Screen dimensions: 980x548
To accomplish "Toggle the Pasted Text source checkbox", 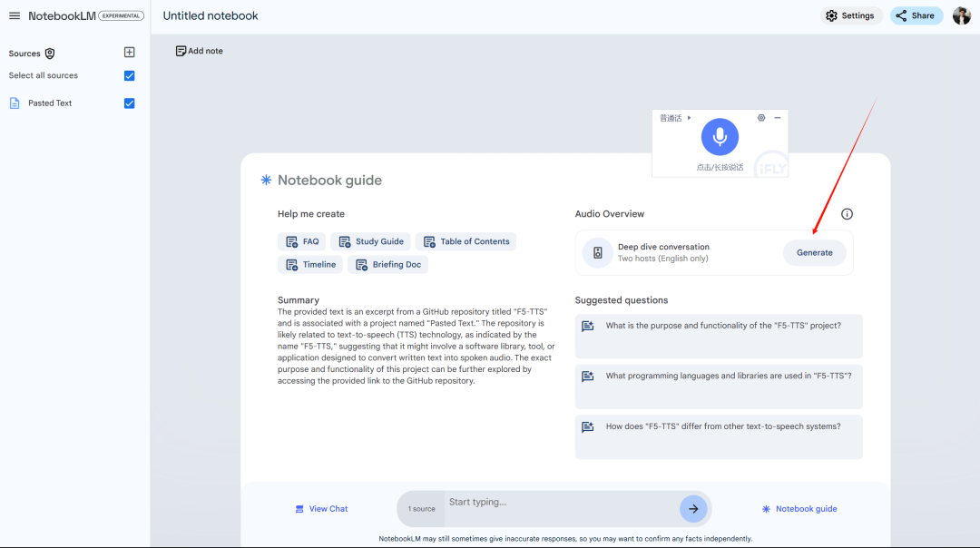I will point(129,103).
